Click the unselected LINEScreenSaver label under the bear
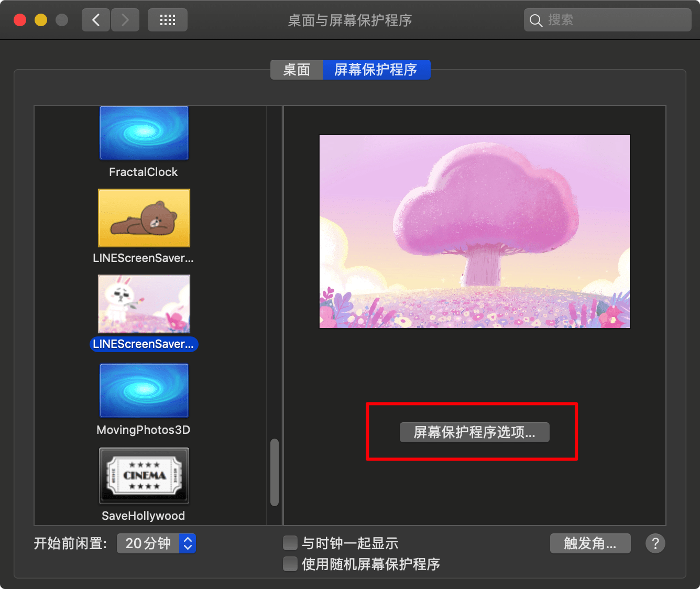 144,258
